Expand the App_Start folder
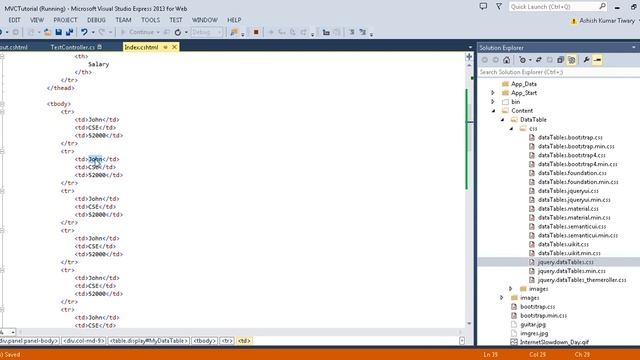Screen dimensions: 640x360 point(493,93)
